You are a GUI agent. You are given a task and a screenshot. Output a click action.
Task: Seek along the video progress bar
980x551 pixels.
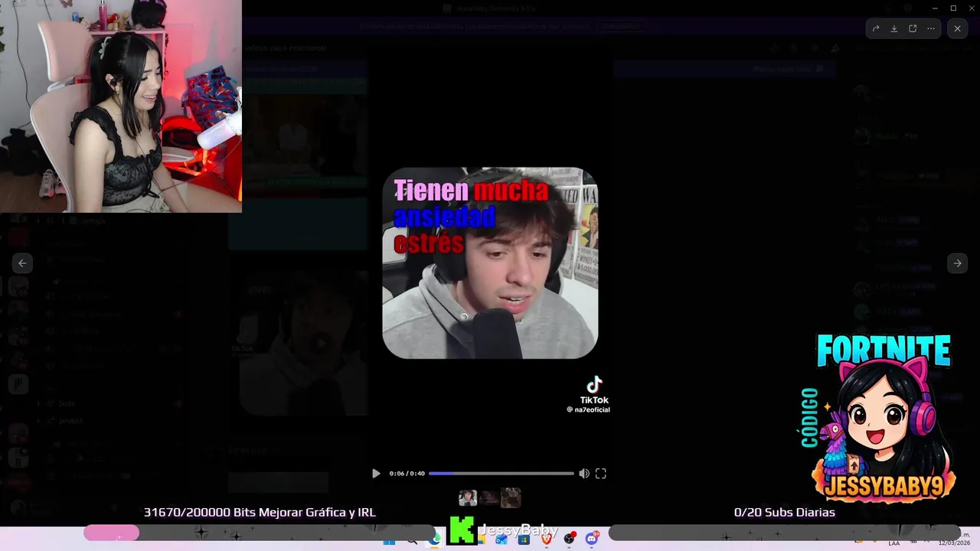tap(501, 474)
